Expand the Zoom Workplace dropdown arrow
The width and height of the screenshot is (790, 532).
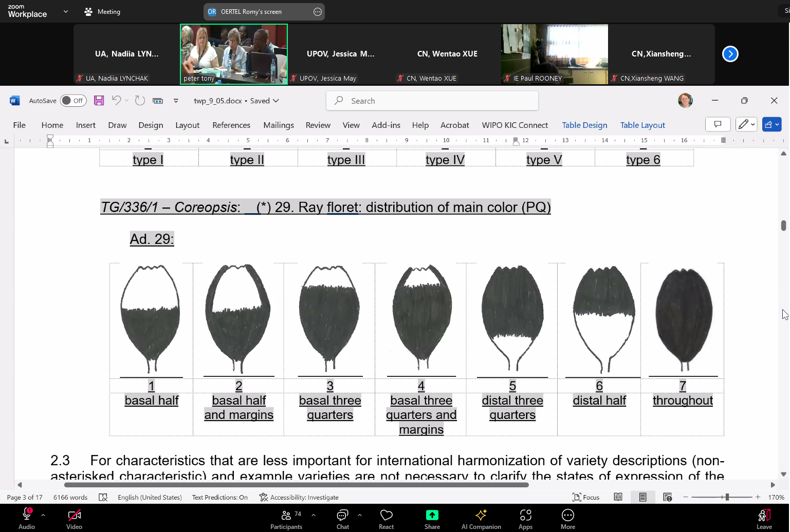point(66,11)
